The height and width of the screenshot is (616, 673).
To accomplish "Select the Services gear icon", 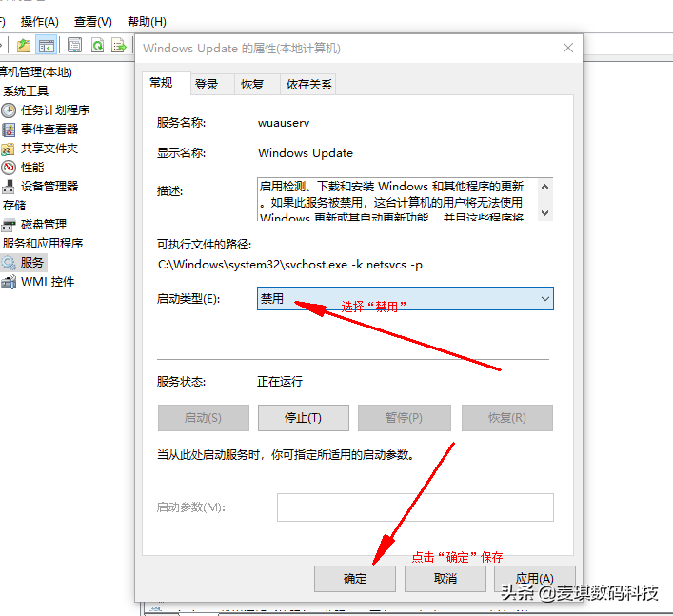I will (x=9, y=262).
